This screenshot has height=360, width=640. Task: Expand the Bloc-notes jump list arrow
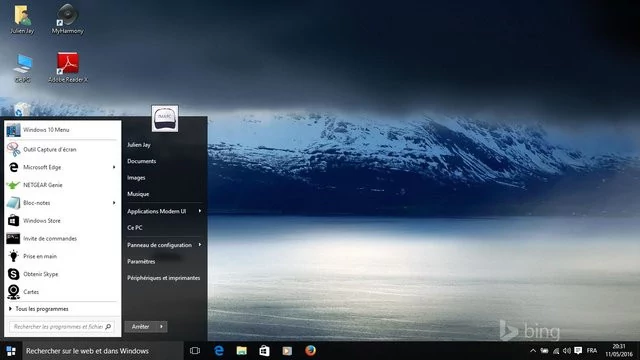click(x=114, y=203)
